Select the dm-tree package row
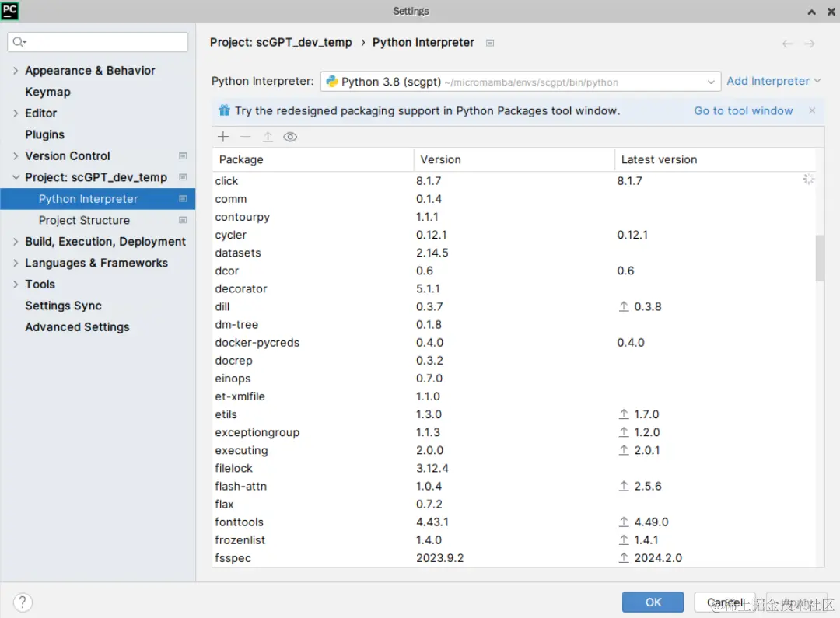 click(514, 324)
